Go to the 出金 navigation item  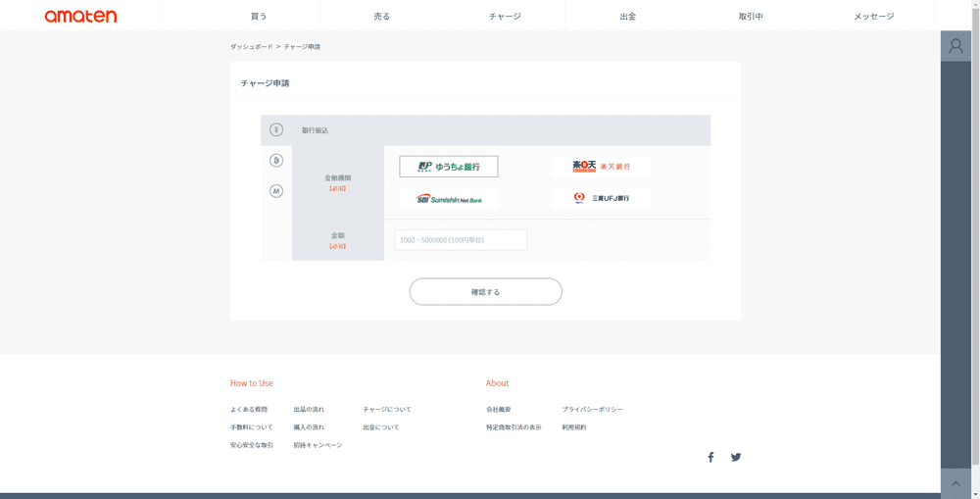tap(628, 16)
